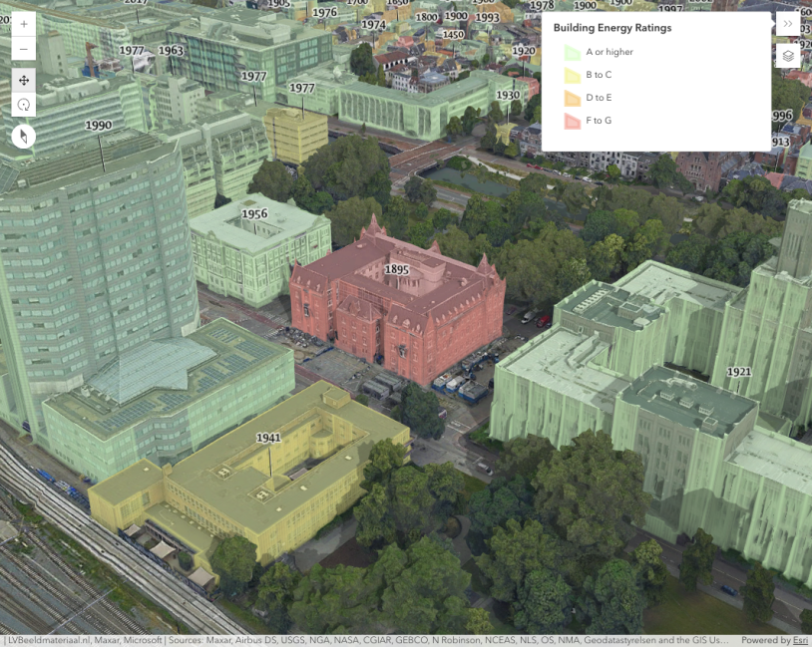Click the orange 'D to E' legend swatch
Screen dimensions: 812x647
click(572, 98)
